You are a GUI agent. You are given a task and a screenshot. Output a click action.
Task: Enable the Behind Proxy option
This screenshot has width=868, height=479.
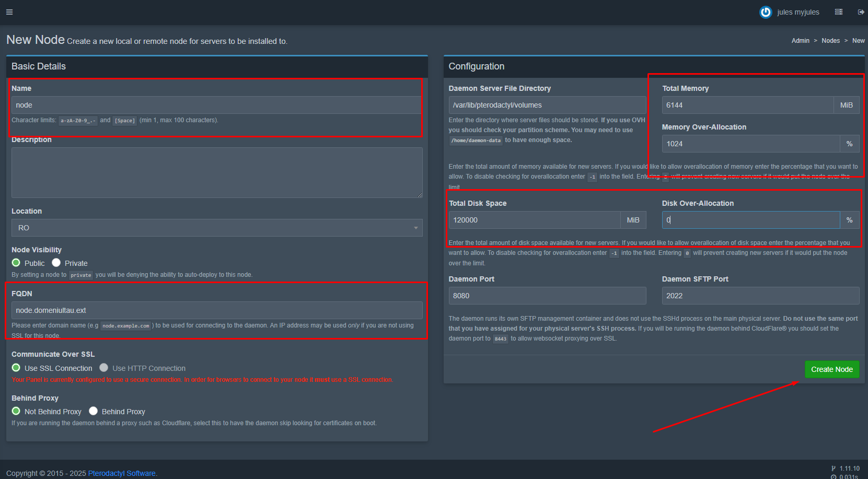pos(94,411)
